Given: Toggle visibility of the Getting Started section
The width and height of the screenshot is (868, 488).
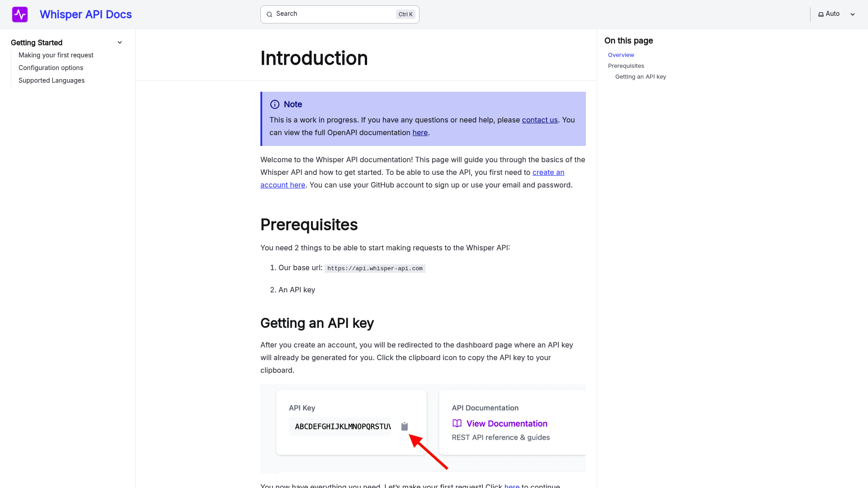Looking at the screenshot, I should [x=120, y=42].
